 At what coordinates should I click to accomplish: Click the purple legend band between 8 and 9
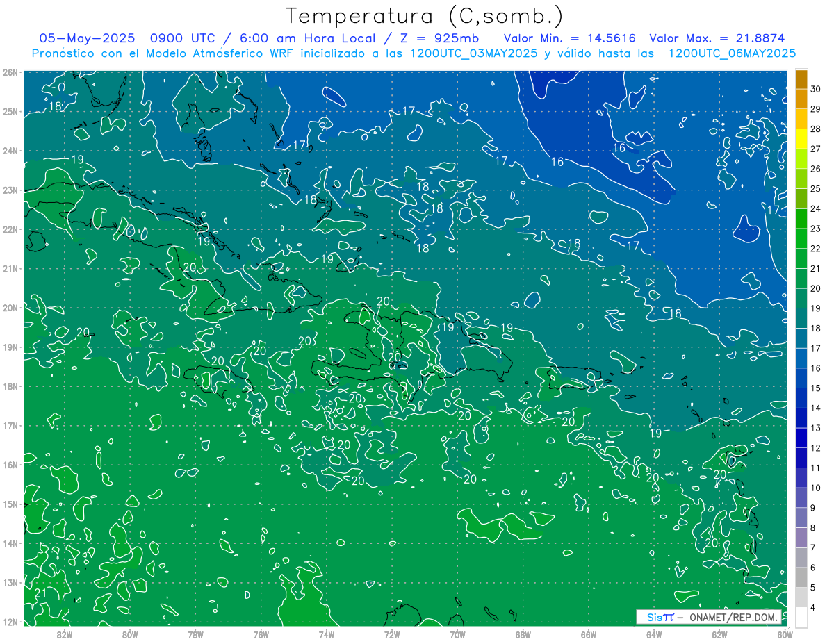801,518
